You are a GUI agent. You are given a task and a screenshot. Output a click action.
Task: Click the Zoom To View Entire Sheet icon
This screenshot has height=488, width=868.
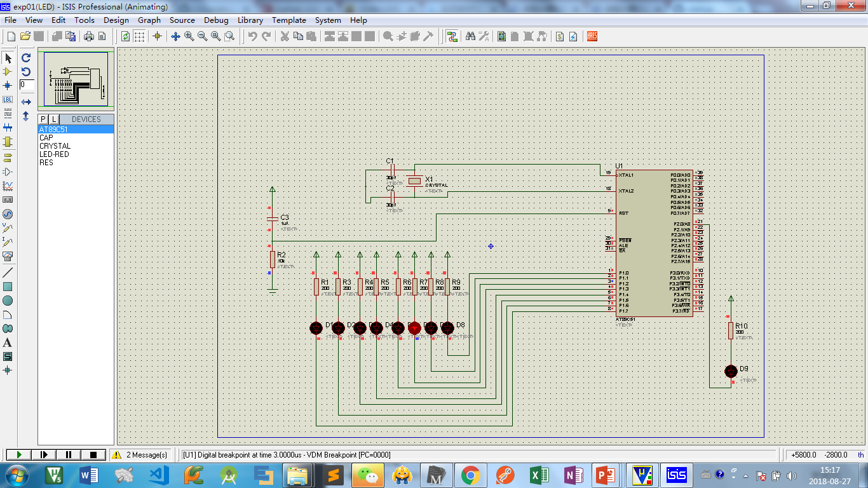point(215,36)
